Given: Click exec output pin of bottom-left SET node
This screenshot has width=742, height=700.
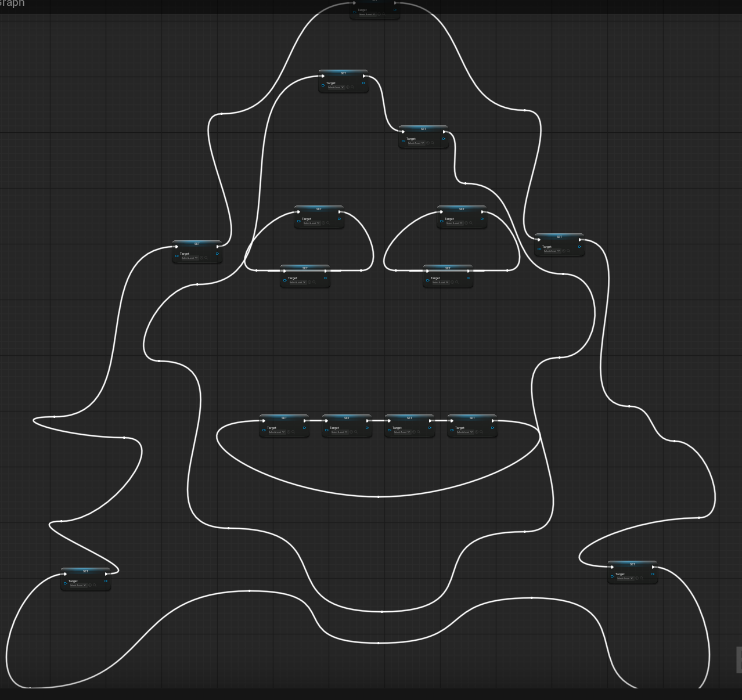Looking at the screenshot, I should tap(106, 574).
